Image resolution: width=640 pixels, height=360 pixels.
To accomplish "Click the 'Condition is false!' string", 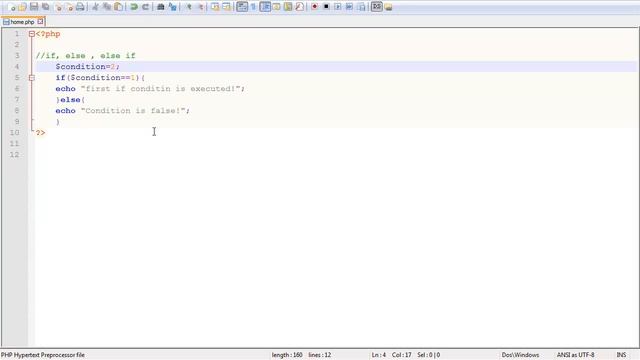I will click(133, 111).
